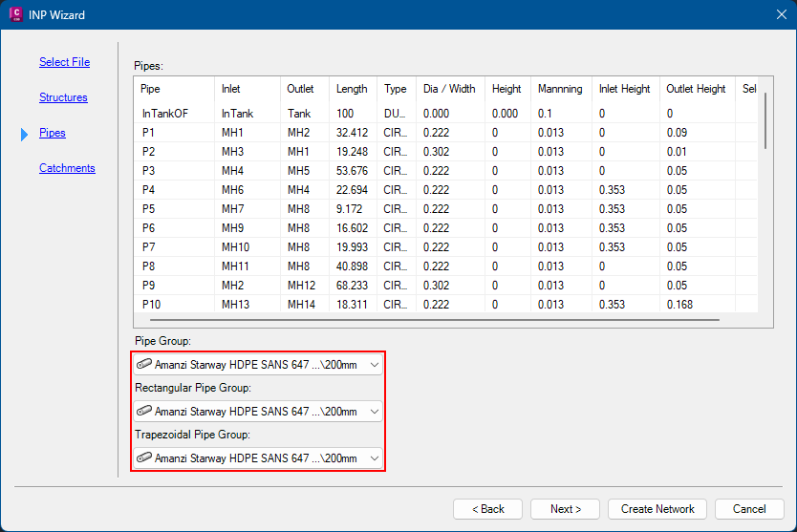Screen dimensions: 797x532
Task: Select pipe row P10
Action: pyautogui.click(x=445, y=305)
